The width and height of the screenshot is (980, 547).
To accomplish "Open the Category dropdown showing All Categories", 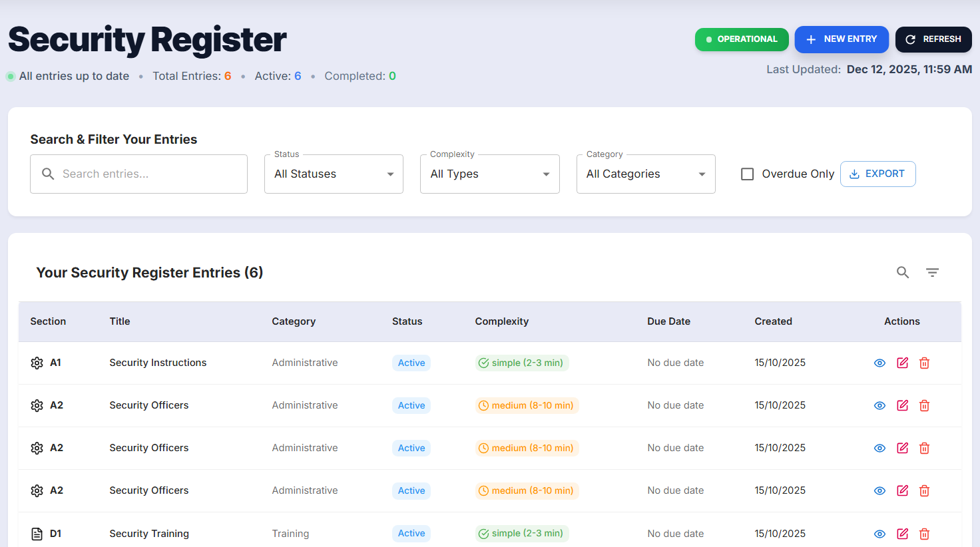I will pos(645,174).
